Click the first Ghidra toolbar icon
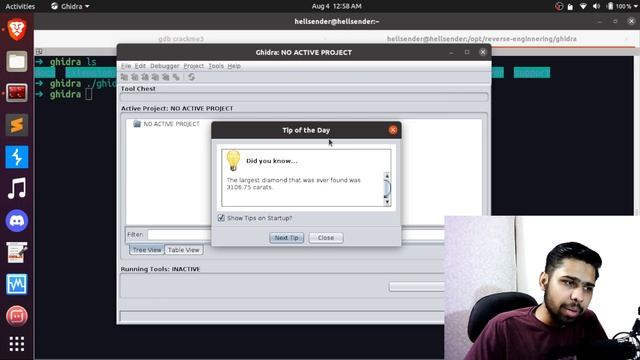Image resolution: width=640 pixels, height=360 pixels. [124, 77]
